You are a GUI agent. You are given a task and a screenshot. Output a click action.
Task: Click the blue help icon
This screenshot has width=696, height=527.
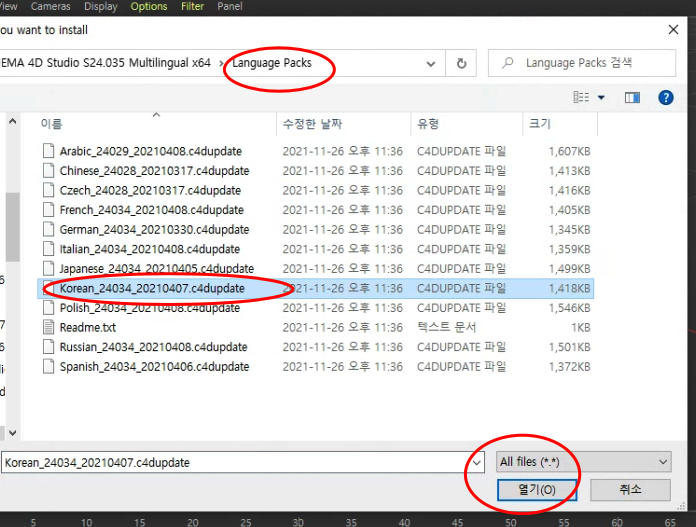click(665, 97)
